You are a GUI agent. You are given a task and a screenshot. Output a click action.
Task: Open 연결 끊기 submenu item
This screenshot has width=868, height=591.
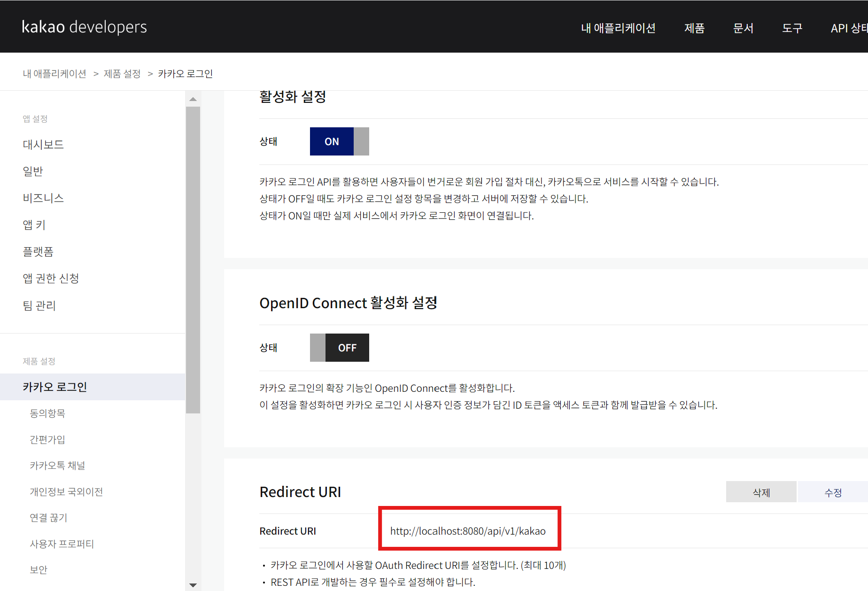48,518
